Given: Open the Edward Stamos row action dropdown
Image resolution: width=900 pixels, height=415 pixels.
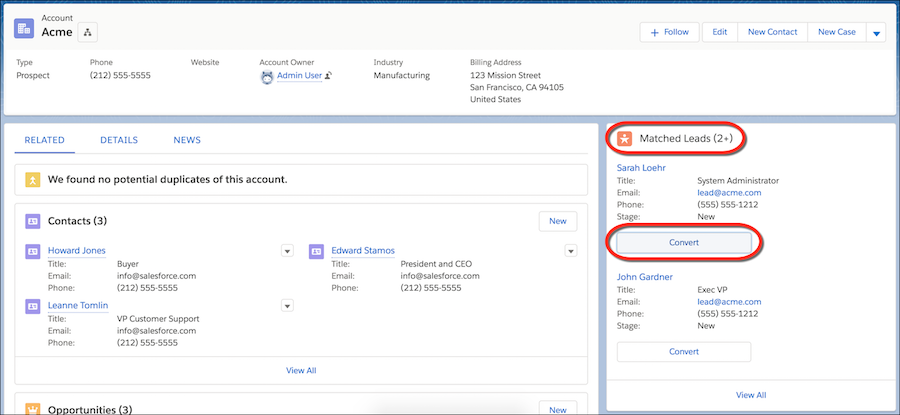Looking at the screenshot, I should [x=571, y=250].
